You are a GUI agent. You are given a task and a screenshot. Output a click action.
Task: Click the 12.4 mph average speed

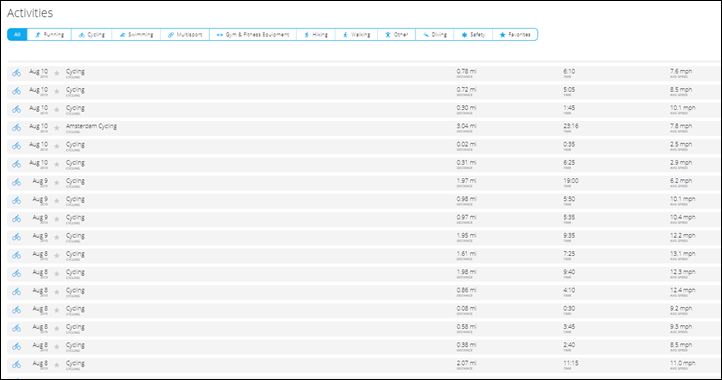point(682,290)
